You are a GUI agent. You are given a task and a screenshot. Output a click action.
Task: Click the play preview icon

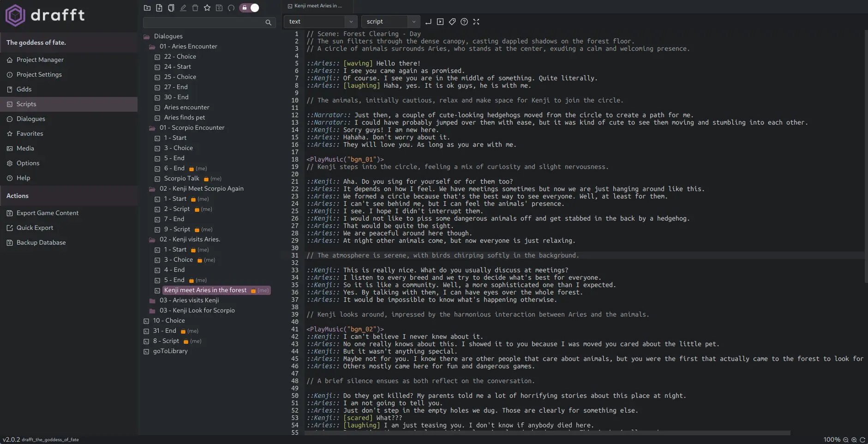(x=440, y=22)
